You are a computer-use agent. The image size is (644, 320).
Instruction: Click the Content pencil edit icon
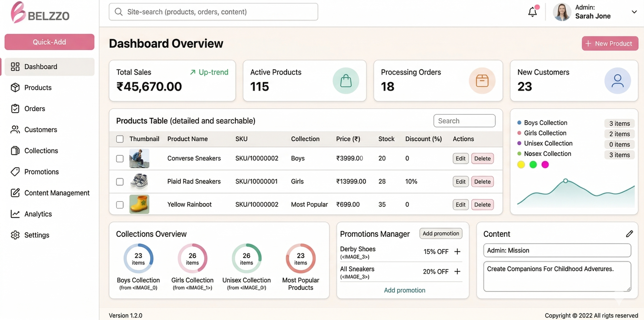tap(629, 234)
